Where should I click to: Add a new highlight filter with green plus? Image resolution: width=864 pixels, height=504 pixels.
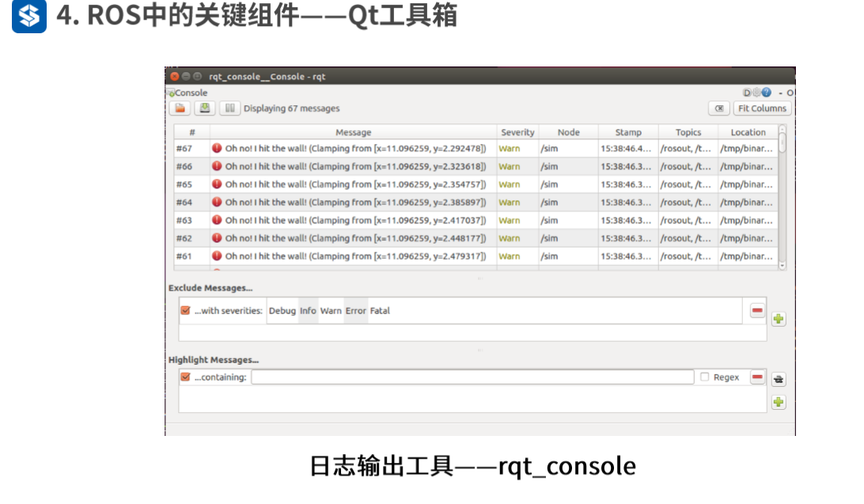click(779, 402)
